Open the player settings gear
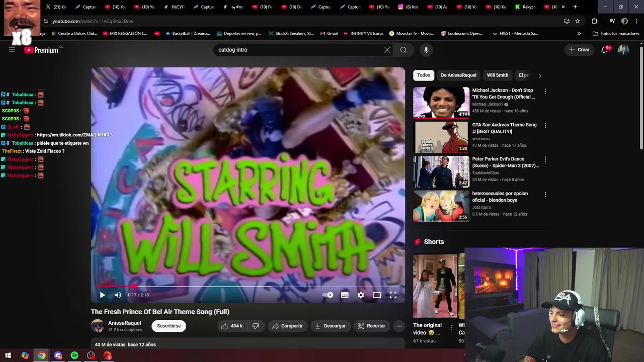644x362 pixels. pos(361,295)
